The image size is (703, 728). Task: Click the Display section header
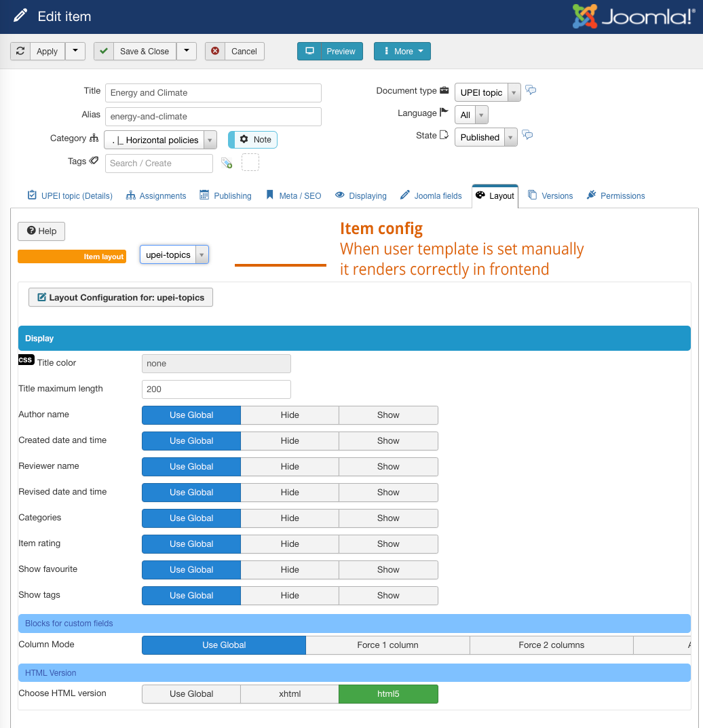click(x=354, y=338)
